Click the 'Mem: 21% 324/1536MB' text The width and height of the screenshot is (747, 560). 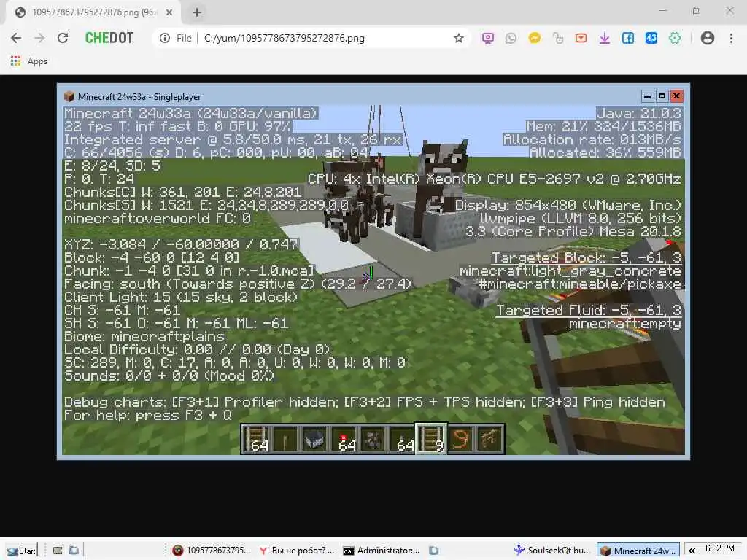tap(603, 126)
